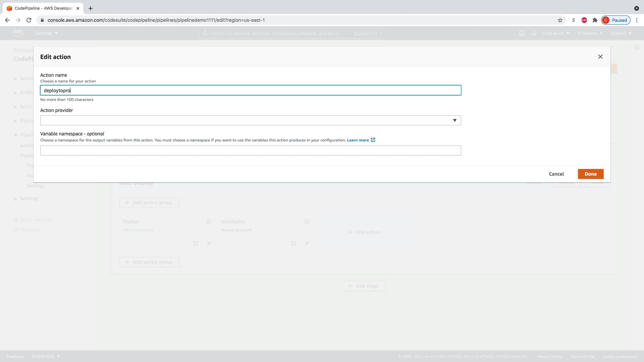Bookmark this page with star icon
This screenshot has width=644, height=362.
[560, 20]
